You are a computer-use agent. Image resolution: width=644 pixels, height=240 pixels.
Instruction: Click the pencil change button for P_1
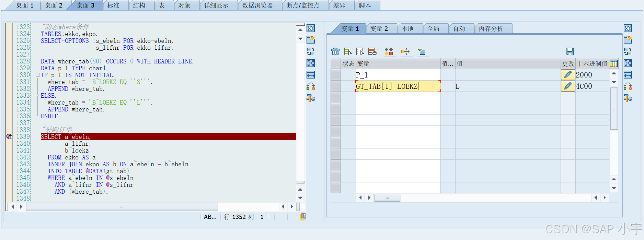(x=568, y=75)
